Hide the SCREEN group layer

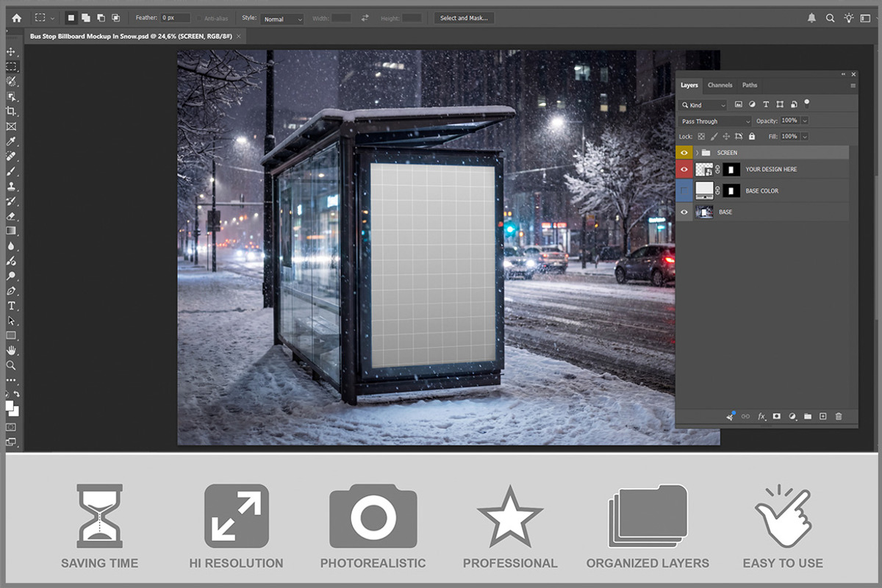coord(685,153)
